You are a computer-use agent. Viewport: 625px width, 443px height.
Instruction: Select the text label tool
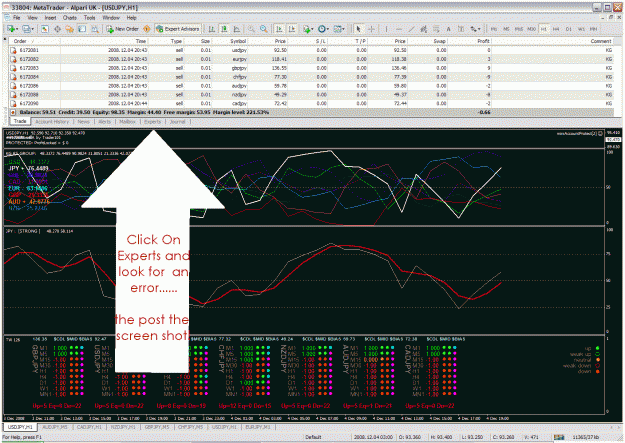tap(461, 29)
